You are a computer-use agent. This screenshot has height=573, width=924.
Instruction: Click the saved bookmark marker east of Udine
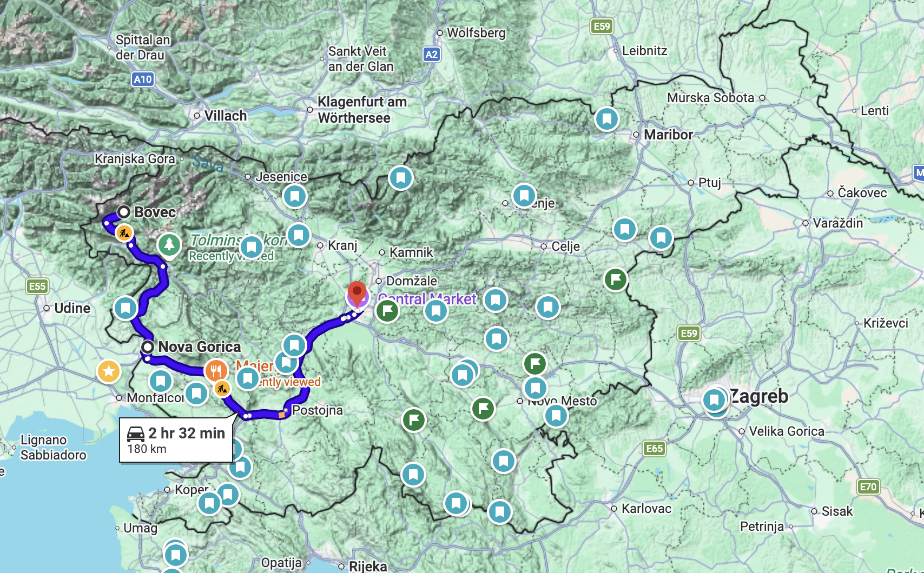pyautogui.click(x=126, y=308)
